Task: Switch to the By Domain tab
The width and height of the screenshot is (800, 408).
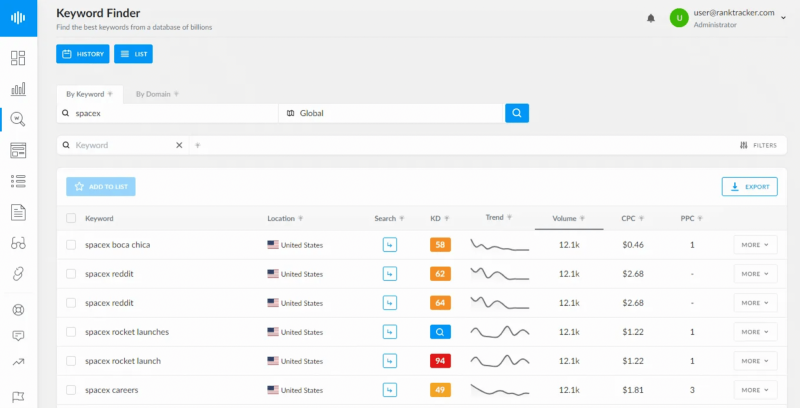Action: 157,94
